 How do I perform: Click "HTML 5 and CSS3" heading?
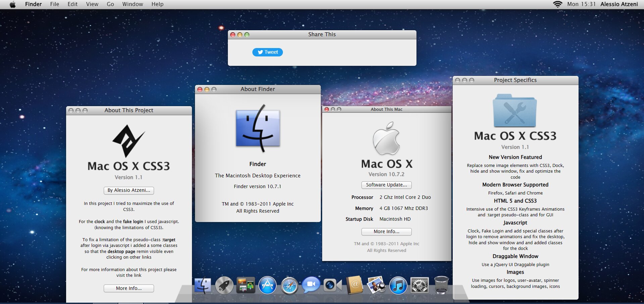(515, 201)
